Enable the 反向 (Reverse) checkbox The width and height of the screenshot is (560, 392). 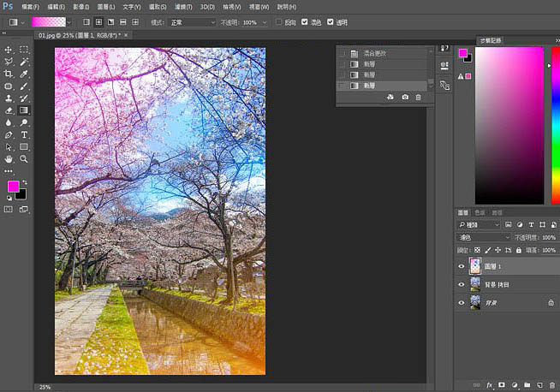click(279, 21)
